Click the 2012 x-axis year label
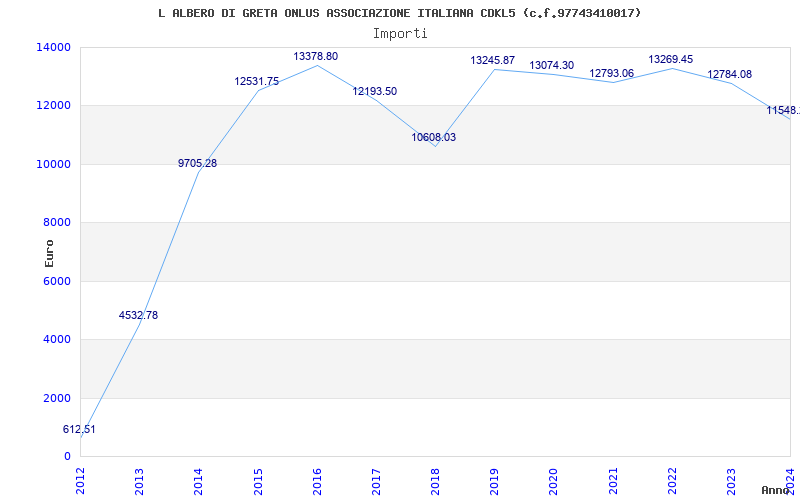 click(81, 481)
